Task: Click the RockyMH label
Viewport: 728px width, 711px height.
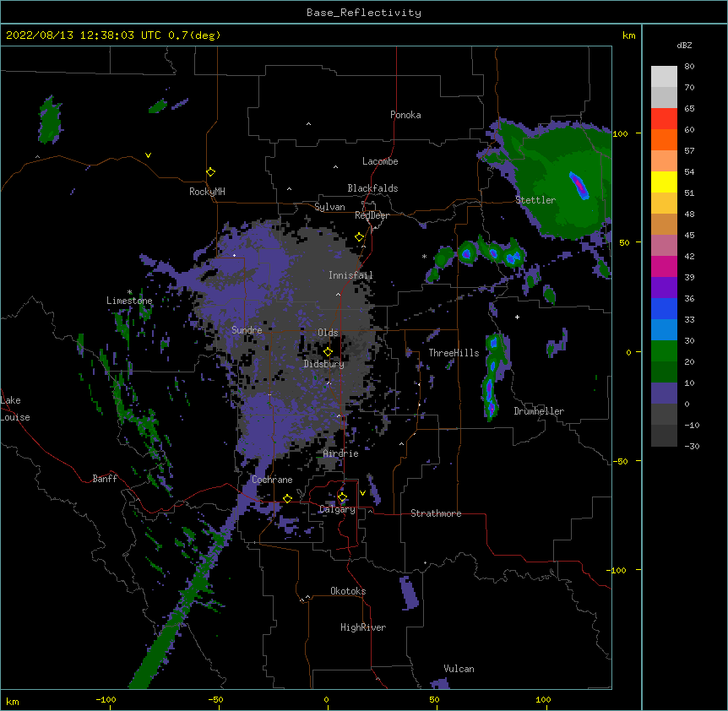Action: [207, 192]
